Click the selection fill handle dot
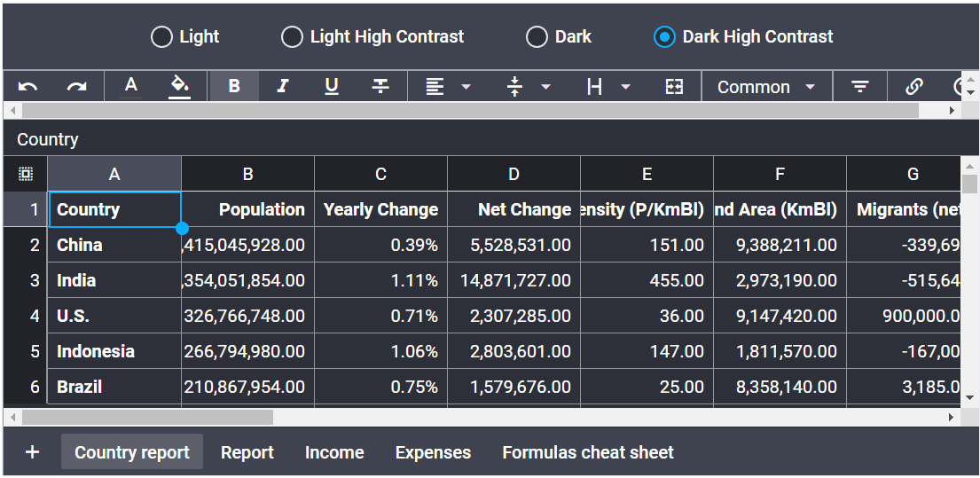Screen dimensions: 980x478 182,228
